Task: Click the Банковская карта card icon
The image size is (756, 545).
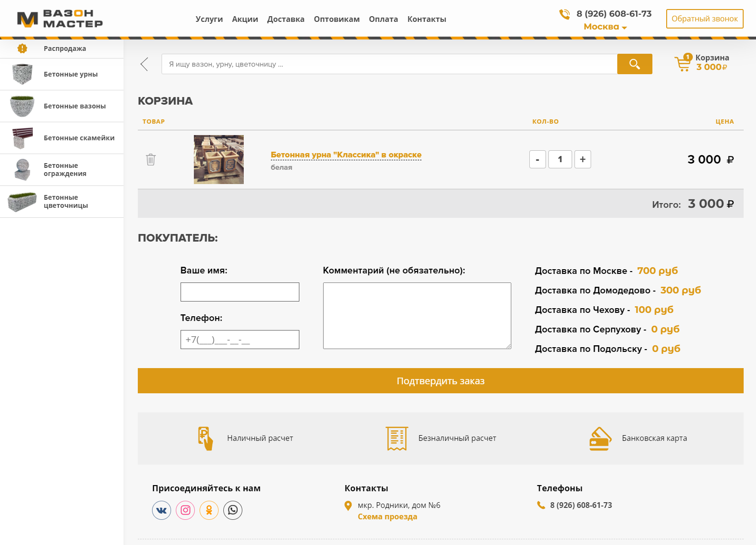Action: (x=600, y=438)
